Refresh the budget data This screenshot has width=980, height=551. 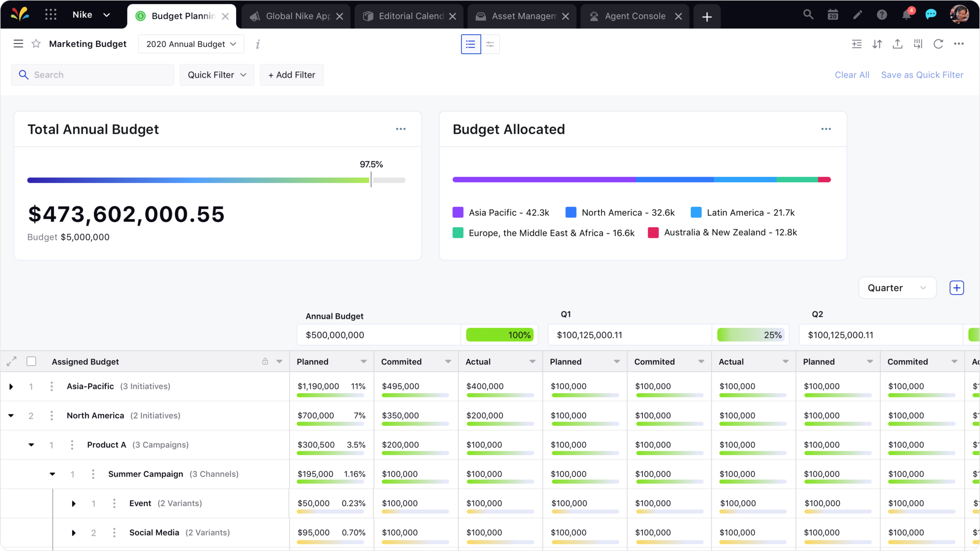tap(938, 44)
